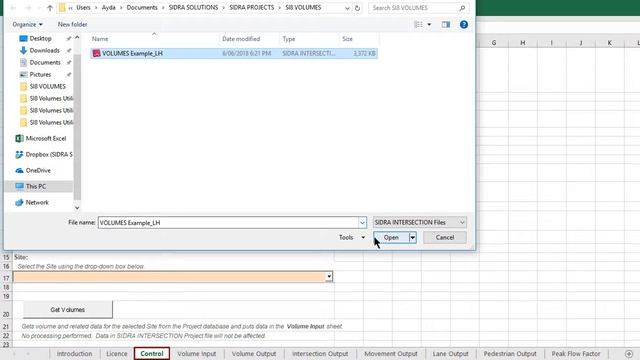Switch to Peak Flow Factor tab
The image size is (640, 360).
[576, 354]
